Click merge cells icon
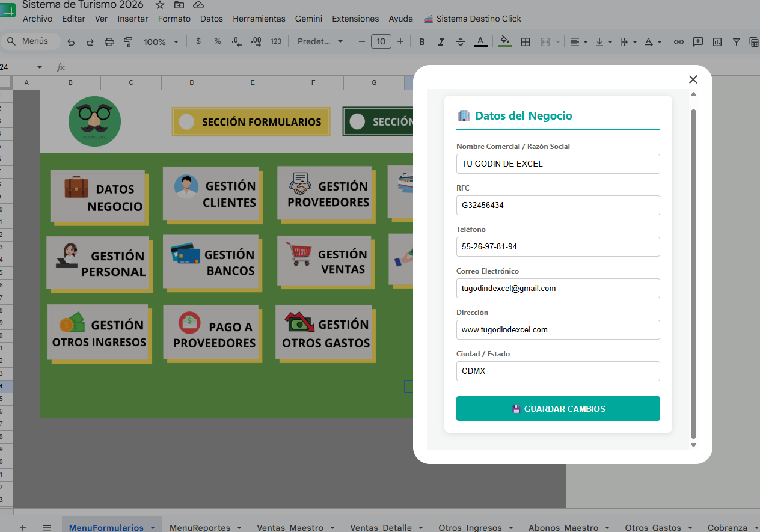Viewport: 760px width, 532px height. click(x=545, y=42)
